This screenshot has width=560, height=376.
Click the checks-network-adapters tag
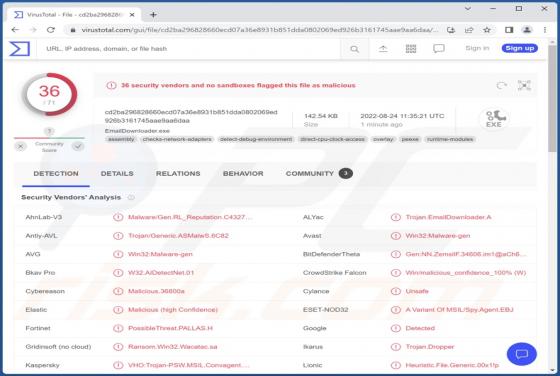tap(177, 139)
